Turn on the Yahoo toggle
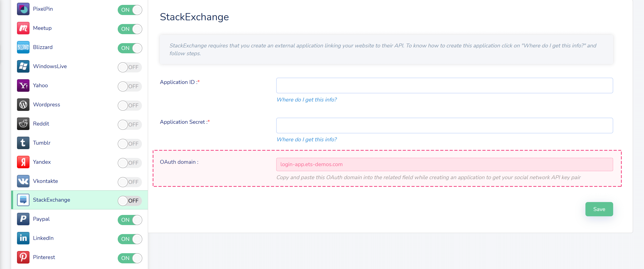Viewport: 644px width, 269px height. click(x=130, y=86)
